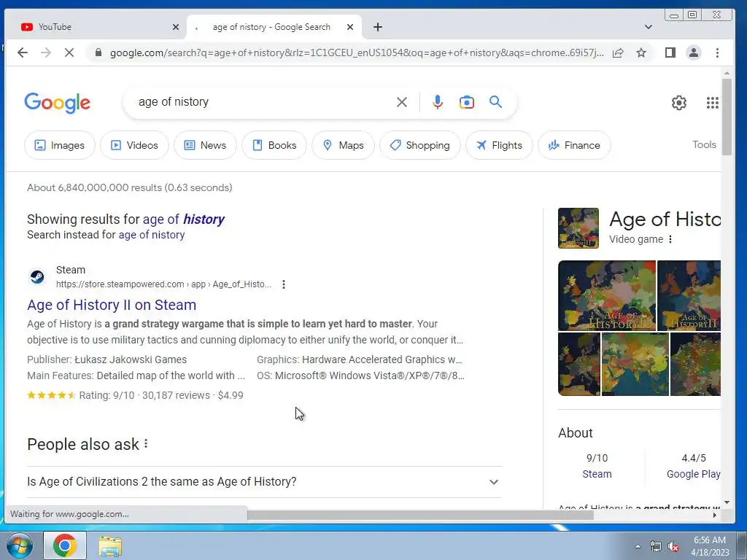Click the blue magnifier search button
Viewport: 747px width, 560px height.
click(495, 102)
